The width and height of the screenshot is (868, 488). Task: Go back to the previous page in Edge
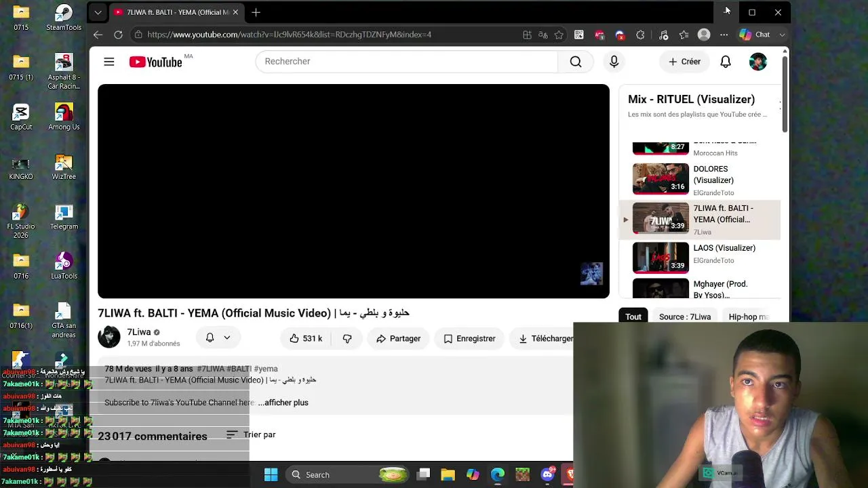coord(98,35)
